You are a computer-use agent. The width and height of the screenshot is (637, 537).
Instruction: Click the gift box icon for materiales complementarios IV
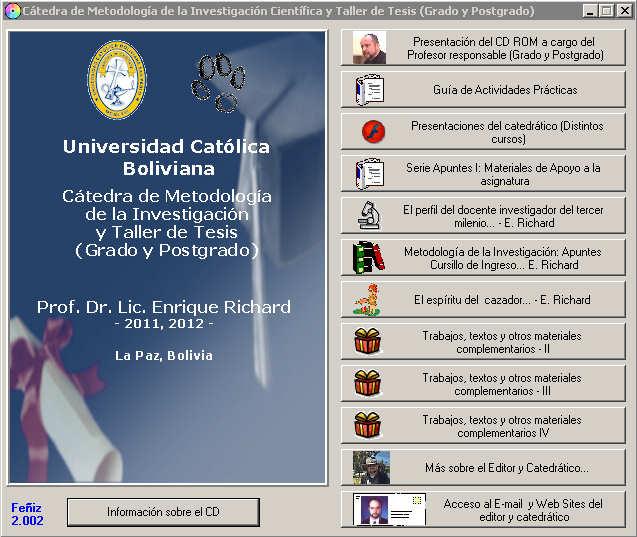(368, 425)
